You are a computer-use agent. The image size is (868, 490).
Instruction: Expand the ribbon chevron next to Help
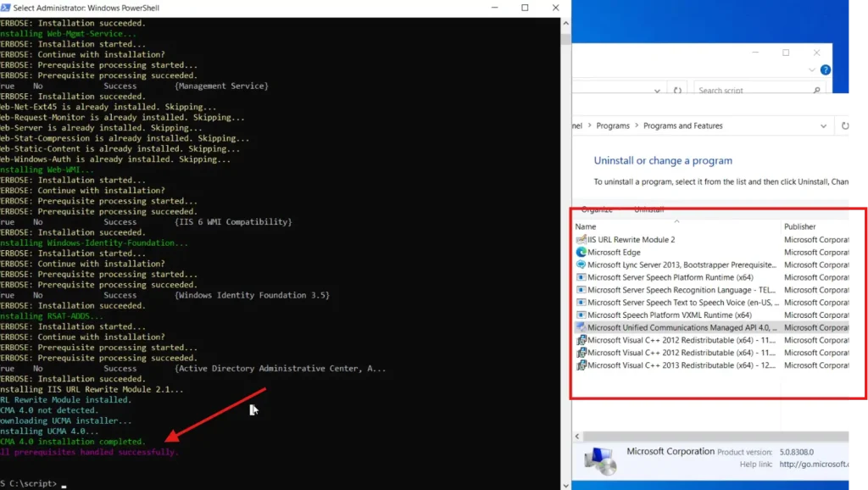(x=812, y=70)
